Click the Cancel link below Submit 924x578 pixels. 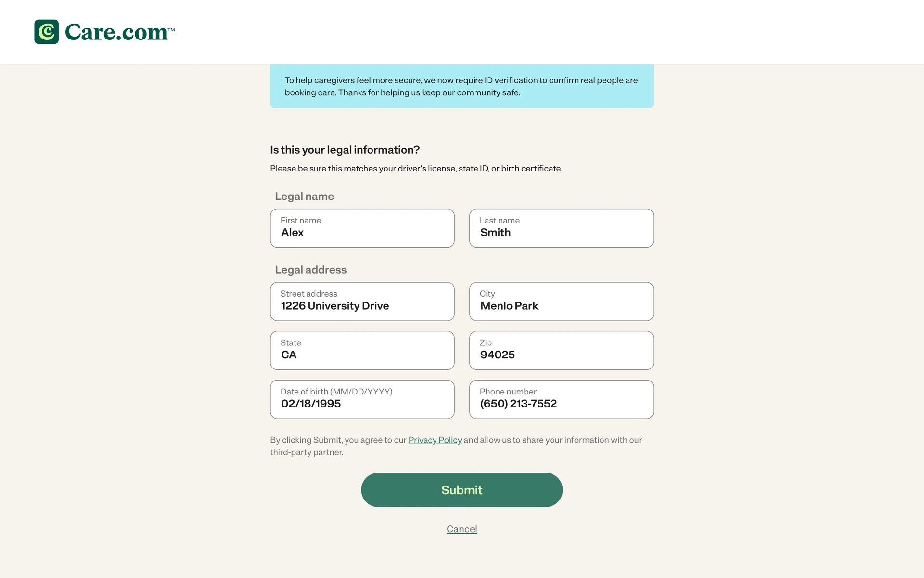click(462, 529)
